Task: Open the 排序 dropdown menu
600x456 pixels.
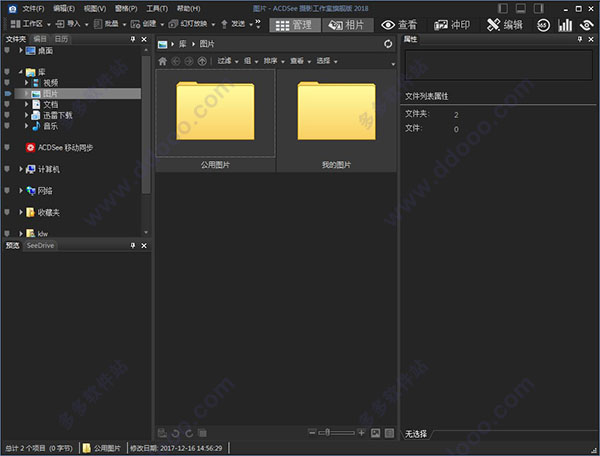Action: tap(274, 61)
